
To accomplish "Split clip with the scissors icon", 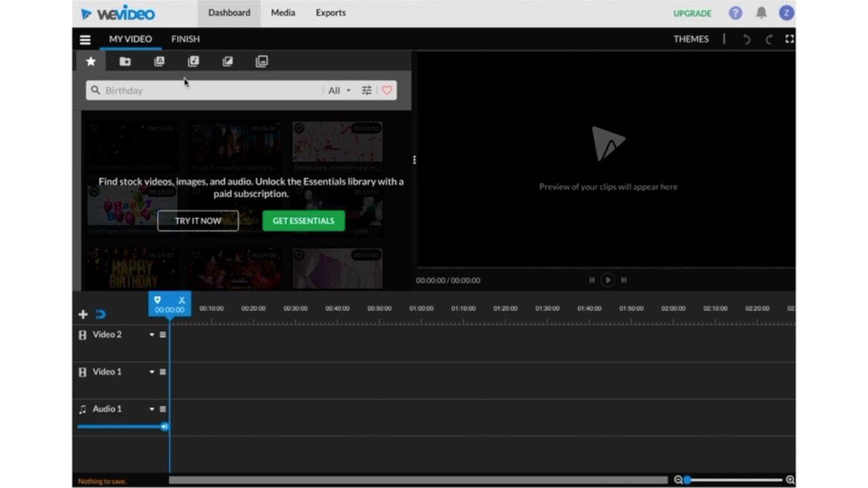I will tap(182, 300).
